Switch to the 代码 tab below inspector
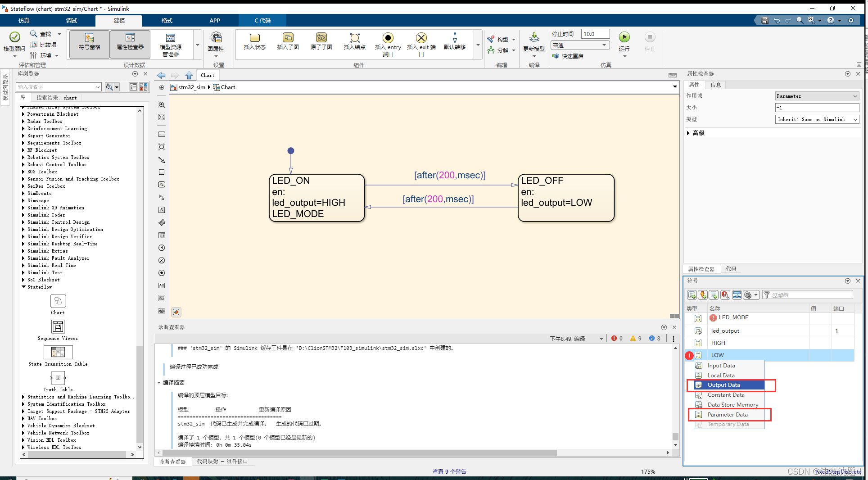This screenshot has height=480, width=868. 731,269
